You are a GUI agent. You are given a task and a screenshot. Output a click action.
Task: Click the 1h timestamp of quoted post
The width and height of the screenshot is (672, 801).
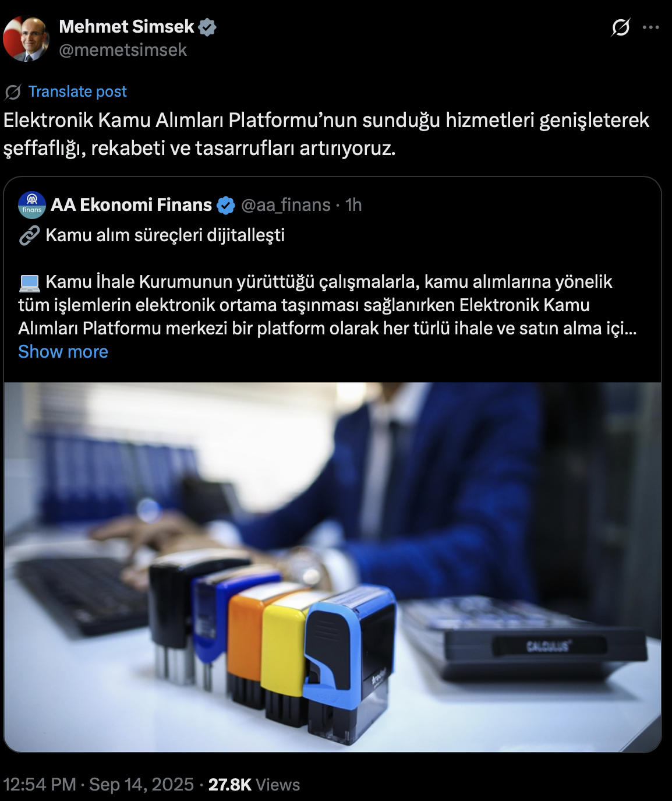point(353,204)
